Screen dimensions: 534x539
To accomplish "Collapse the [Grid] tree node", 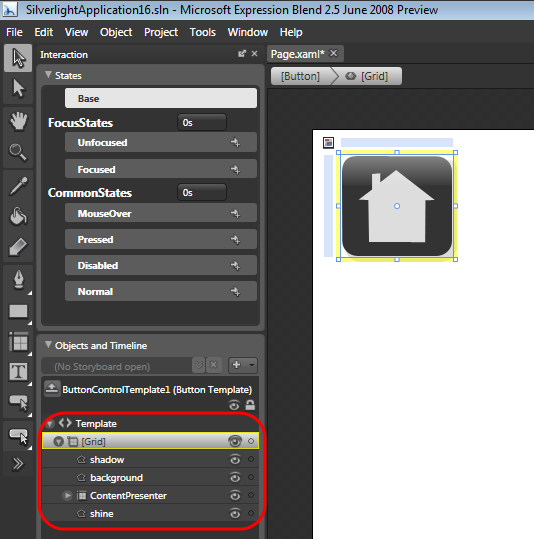I will 58,441.
